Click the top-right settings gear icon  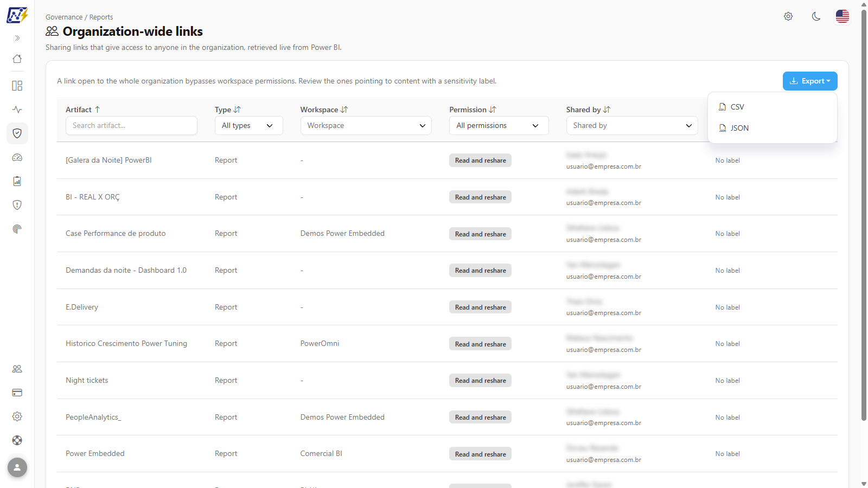click(x=788, y=16)
